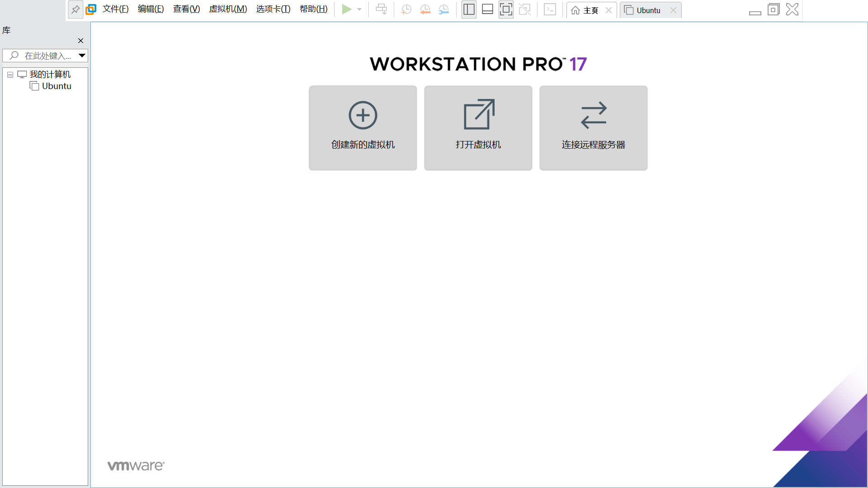Click the Take Snapshot toolbar icon
Image resolution: width=868 pixels, height=488 pixels.
(x=406, y=9)
